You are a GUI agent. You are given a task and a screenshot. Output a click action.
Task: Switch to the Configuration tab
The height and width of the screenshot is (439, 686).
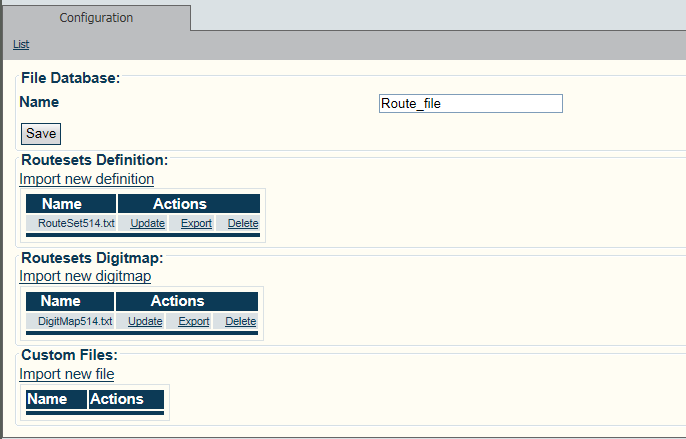pyautogui.click(x=95, y=18)
